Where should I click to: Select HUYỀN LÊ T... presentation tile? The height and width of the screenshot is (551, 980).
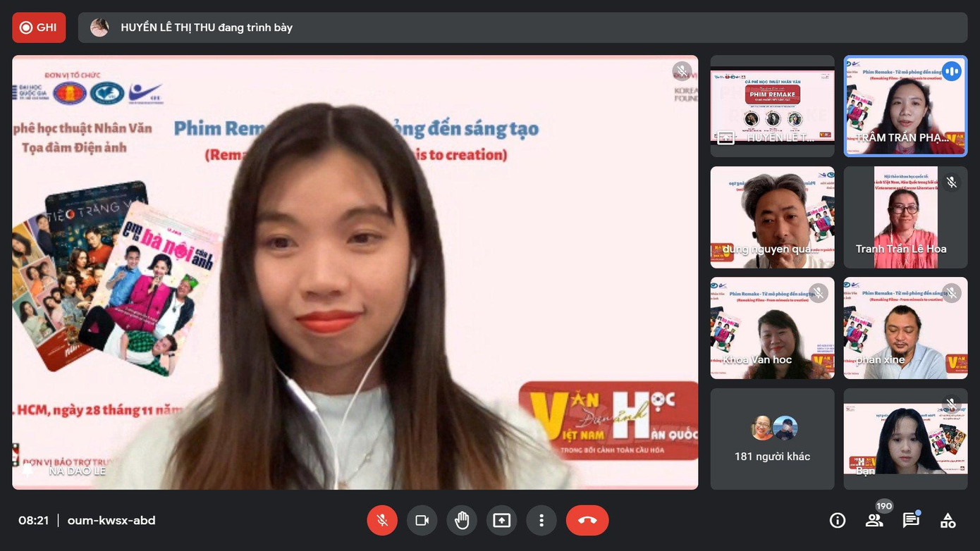pyautogui.click(x=772, y=106)
